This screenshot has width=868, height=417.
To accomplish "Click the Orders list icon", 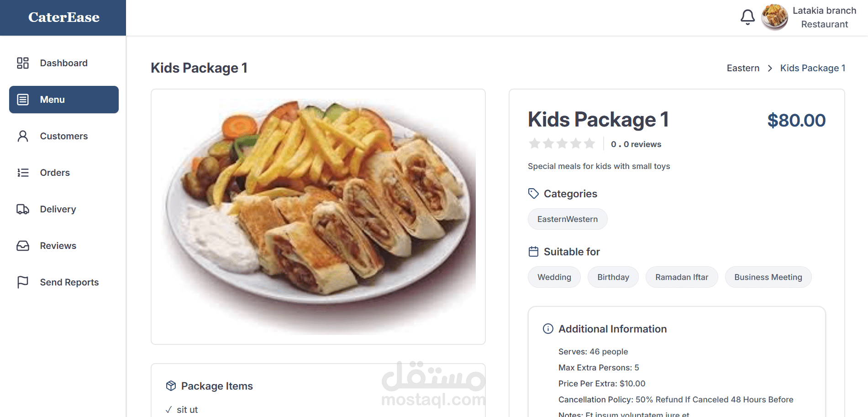I will pos(23,173).
